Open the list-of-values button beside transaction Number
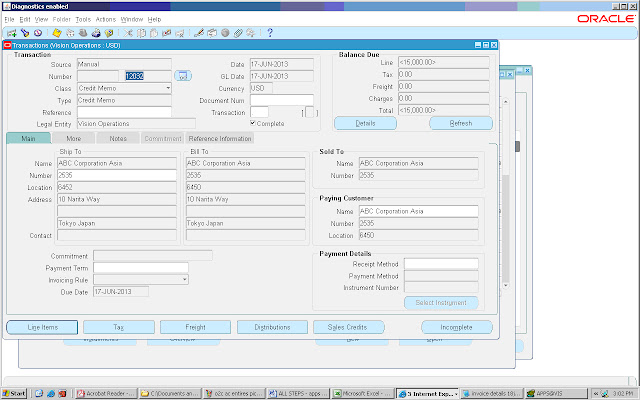Screen dimensions: 640x400 [183, 76]
